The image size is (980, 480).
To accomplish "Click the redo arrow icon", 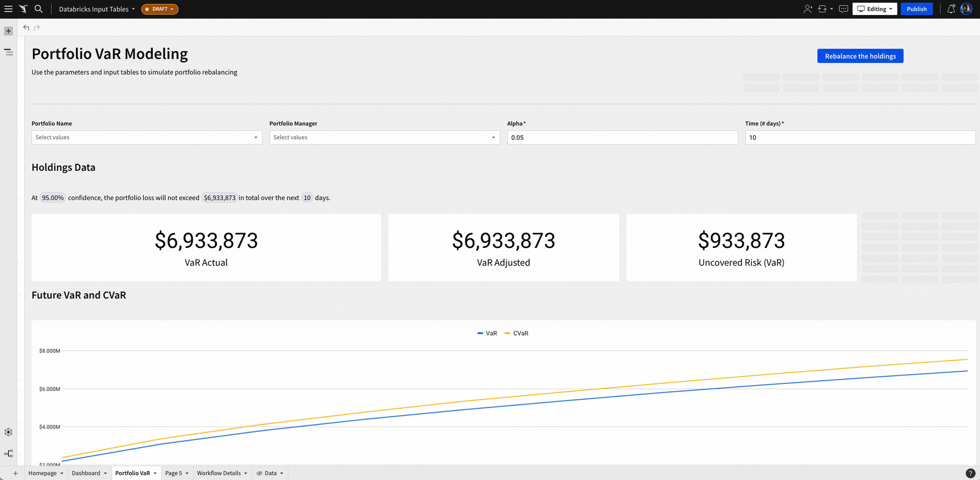I will pyautogui.click(x=37, y=28).
